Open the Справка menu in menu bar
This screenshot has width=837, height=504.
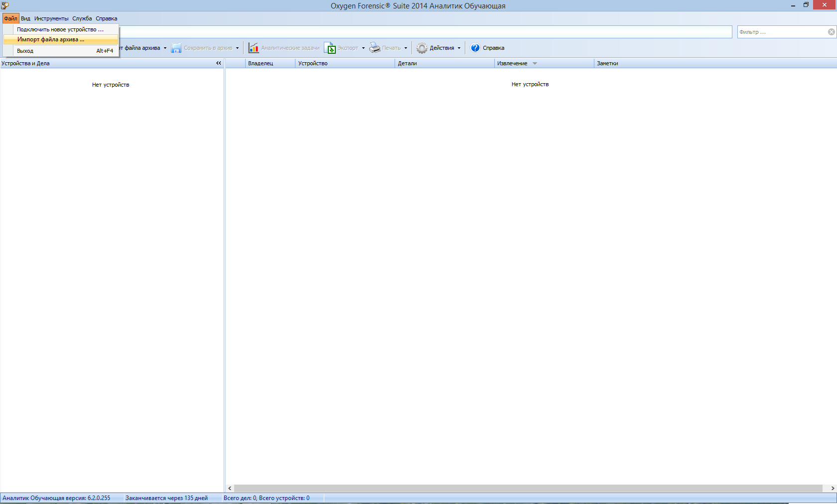click(x=107, y=18)
